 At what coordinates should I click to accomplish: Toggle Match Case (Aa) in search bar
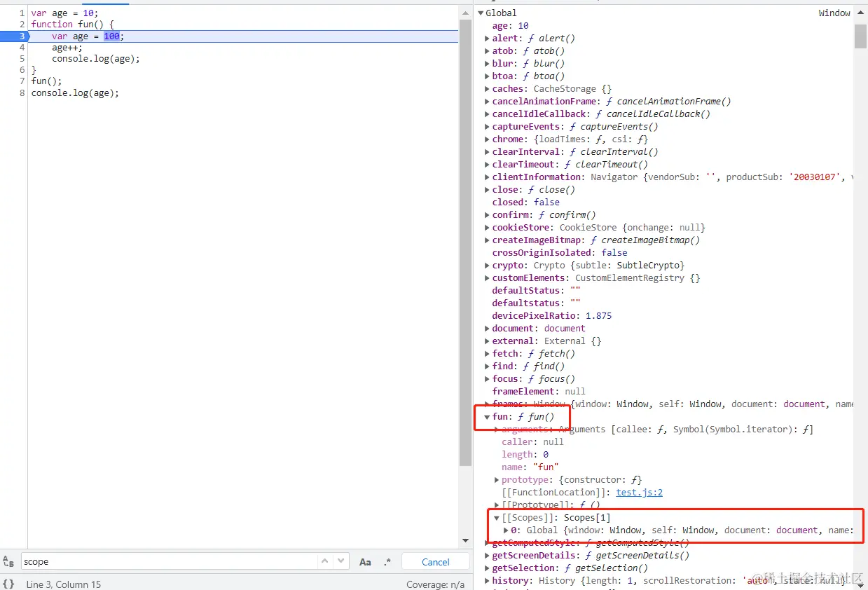pyautogui.click(x=365, y=562)
